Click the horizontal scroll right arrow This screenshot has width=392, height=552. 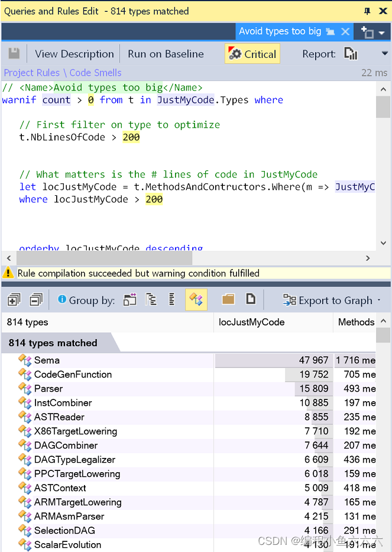tap(368, 258)
